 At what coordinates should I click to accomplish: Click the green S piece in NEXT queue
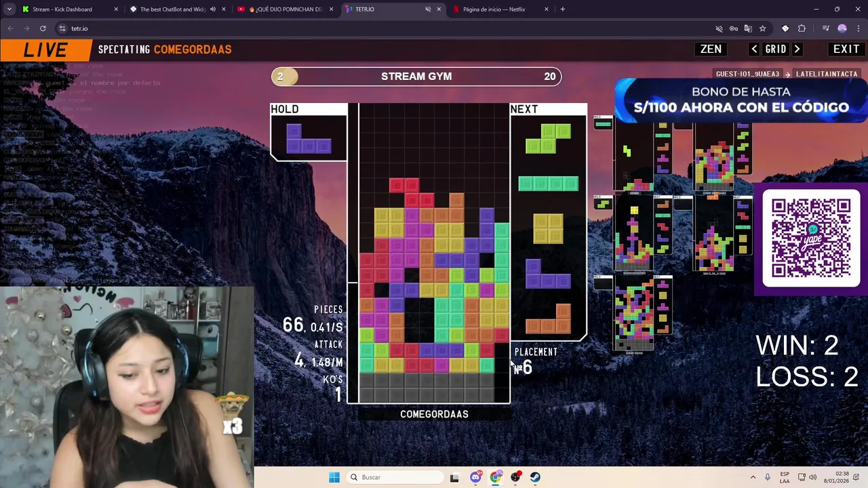click(x=548, y=138)
